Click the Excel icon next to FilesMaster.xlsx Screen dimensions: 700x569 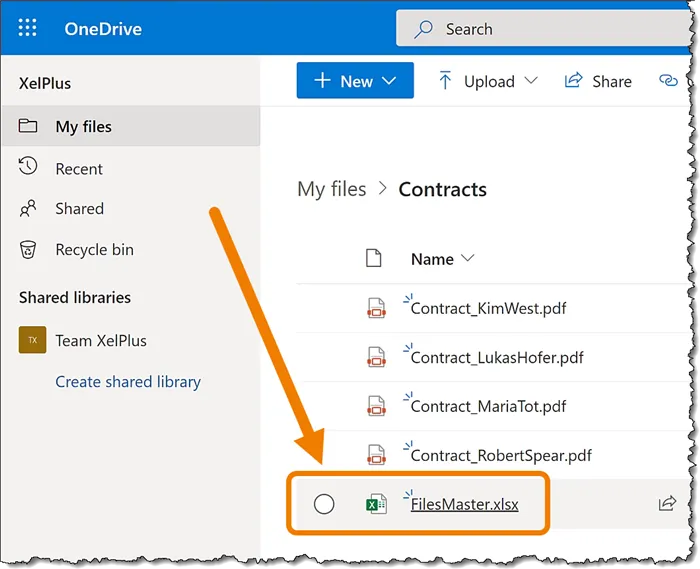pos(376,504)
